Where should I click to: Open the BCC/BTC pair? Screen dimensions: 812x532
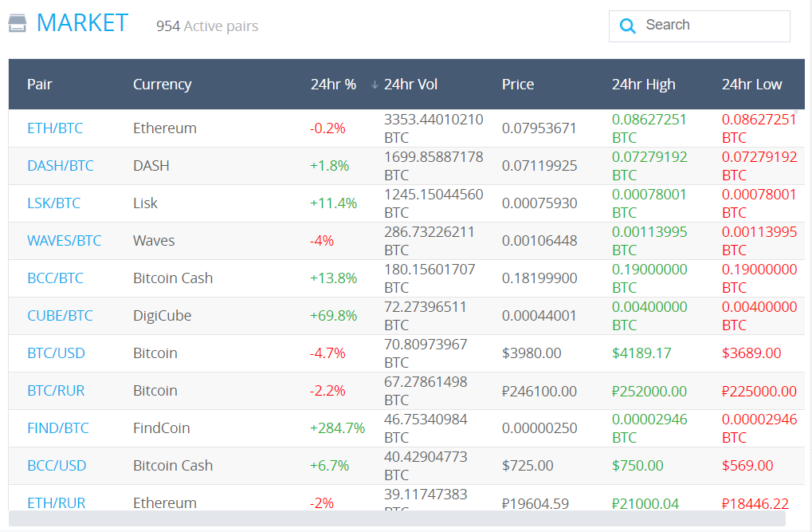[55, 278]
